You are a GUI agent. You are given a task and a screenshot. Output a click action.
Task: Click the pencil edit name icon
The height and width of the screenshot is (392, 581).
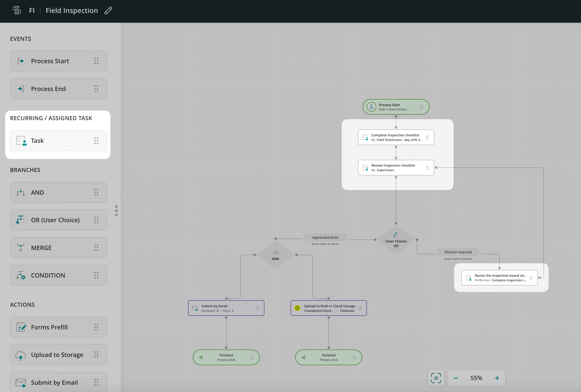pos(108,11)
